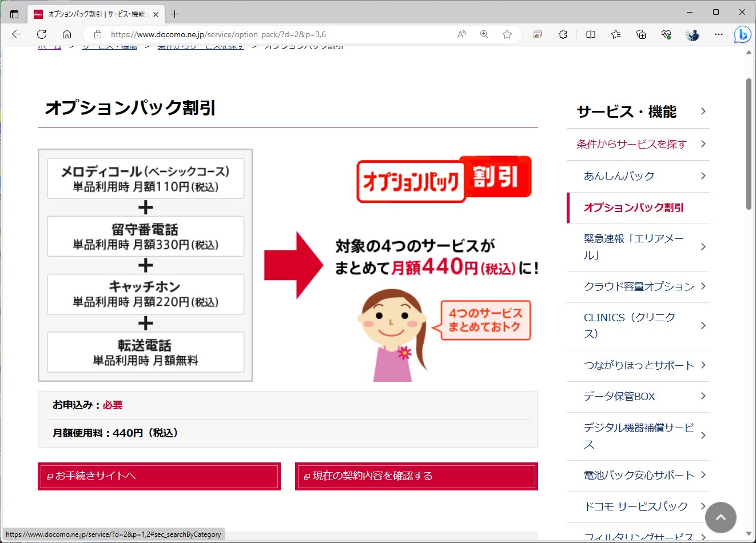Click the browser extensions icon
756x543 pixels.
[563, 34]
